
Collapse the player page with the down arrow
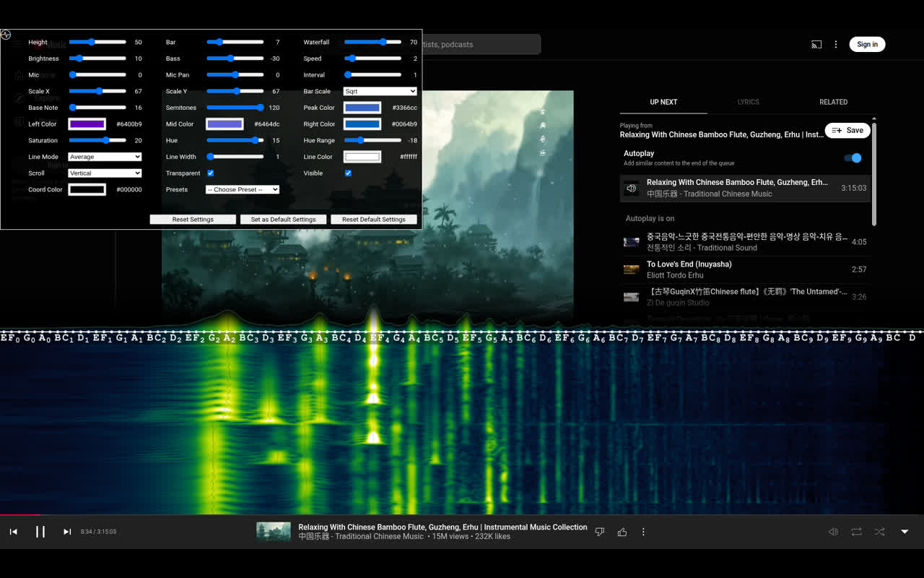pos(905,532)
